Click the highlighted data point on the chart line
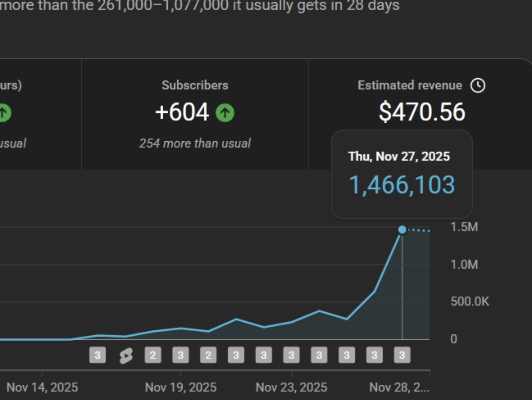 [402, 229]
